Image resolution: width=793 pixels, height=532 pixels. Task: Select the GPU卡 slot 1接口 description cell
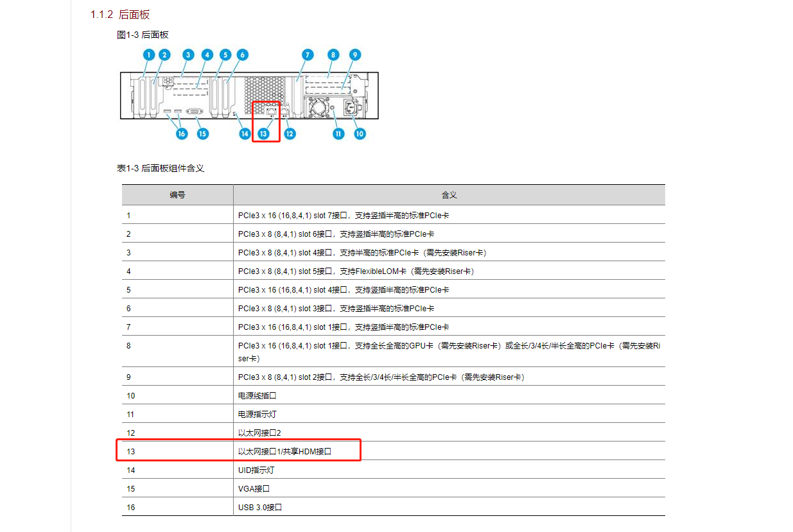(449, 352)
